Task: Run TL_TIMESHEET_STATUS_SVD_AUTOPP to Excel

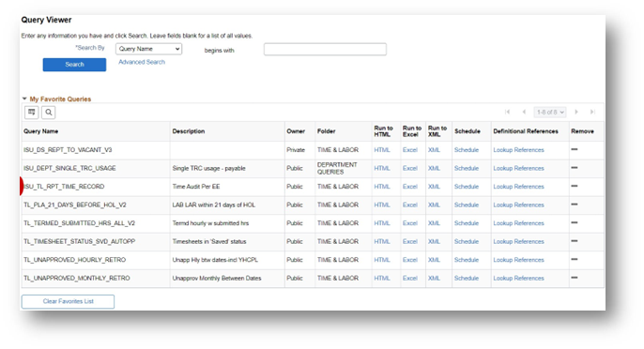Action: pyautogui.click(x=410, y=241)
